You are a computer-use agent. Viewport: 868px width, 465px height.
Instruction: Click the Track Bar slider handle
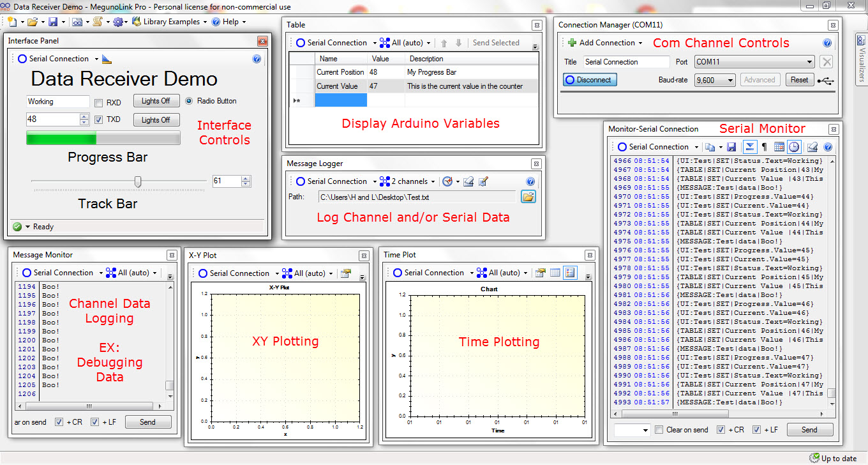click(137, 182)
